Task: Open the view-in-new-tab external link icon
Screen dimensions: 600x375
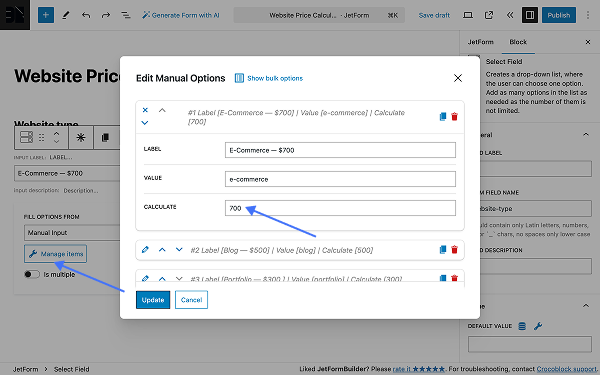Action: [489, 15]
